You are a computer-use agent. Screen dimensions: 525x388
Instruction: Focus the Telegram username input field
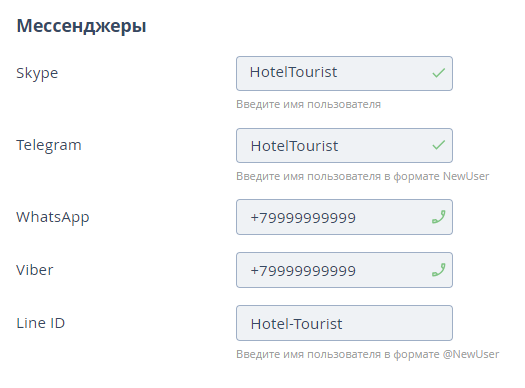point(344,146)
